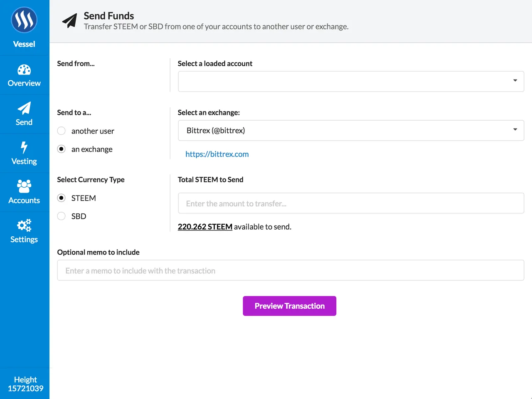Switch to the Overview sidebar label

[x=24, y=83]
